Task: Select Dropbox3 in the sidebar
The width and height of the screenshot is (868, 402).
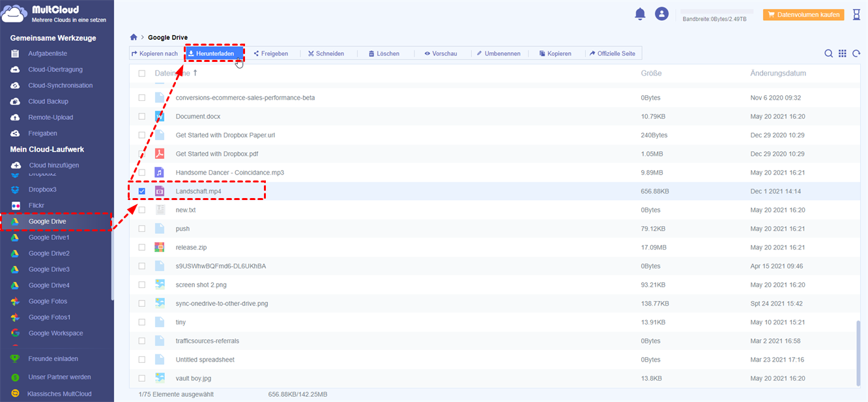Action: pyautogui.click(x=42, y=190)
